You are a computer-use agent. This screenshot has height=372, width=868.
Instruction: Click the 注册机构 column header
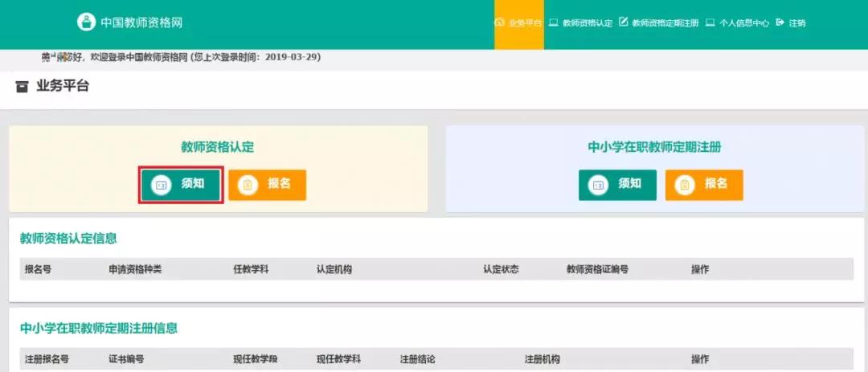[542, 359]
